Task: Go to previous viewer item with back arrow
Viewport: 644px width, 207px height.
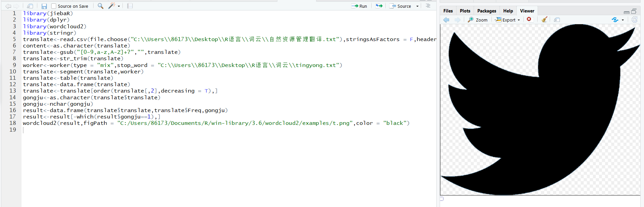Action: [446, 20]
